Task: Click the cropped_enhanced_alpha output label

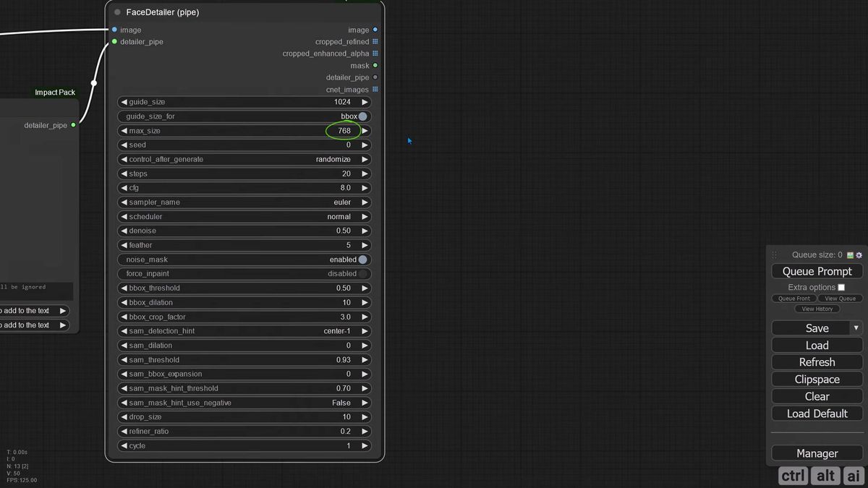Action: (325, 53)
